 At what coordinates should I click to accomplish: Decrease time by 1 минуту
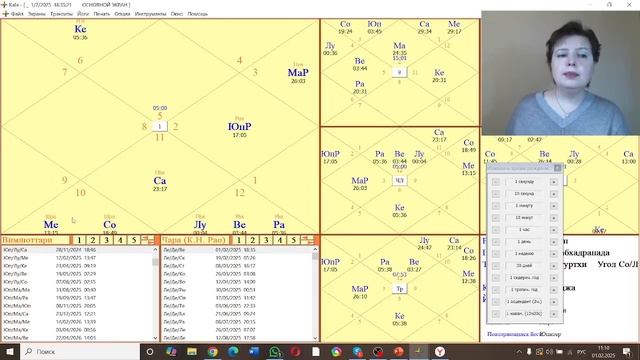496,206
